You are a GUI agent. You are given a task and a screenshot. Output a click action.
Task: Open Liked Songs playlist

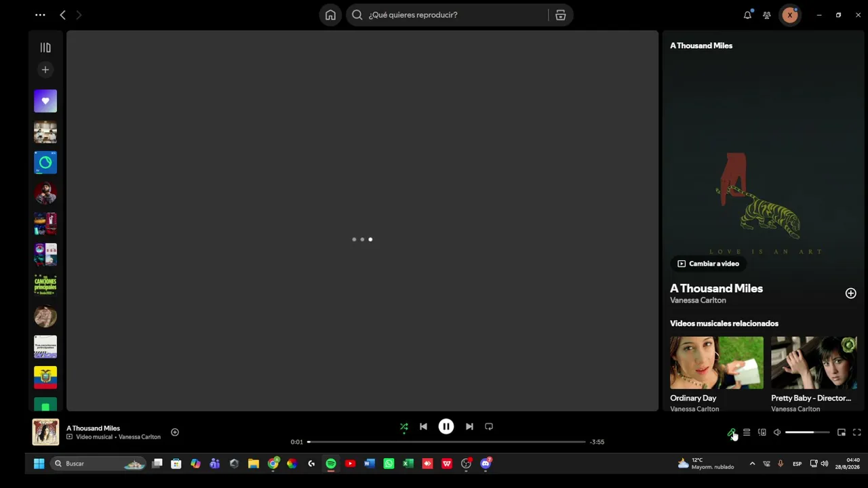click(45, 101)
